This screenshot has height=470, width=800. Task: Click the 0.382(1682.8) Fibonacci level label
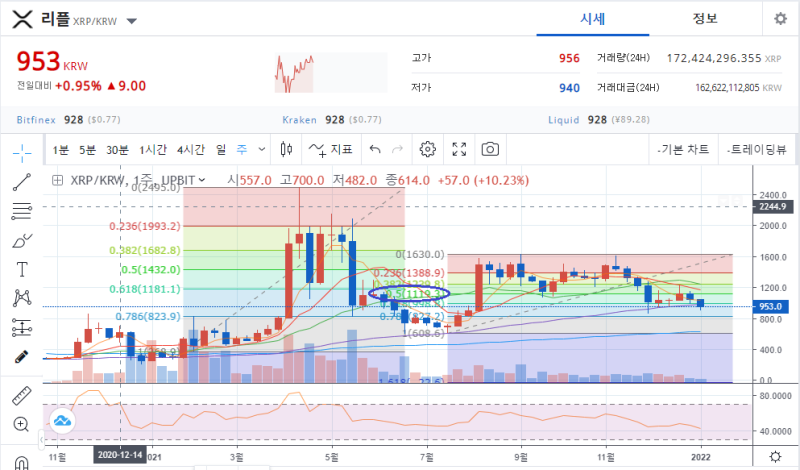coord(145,250)
